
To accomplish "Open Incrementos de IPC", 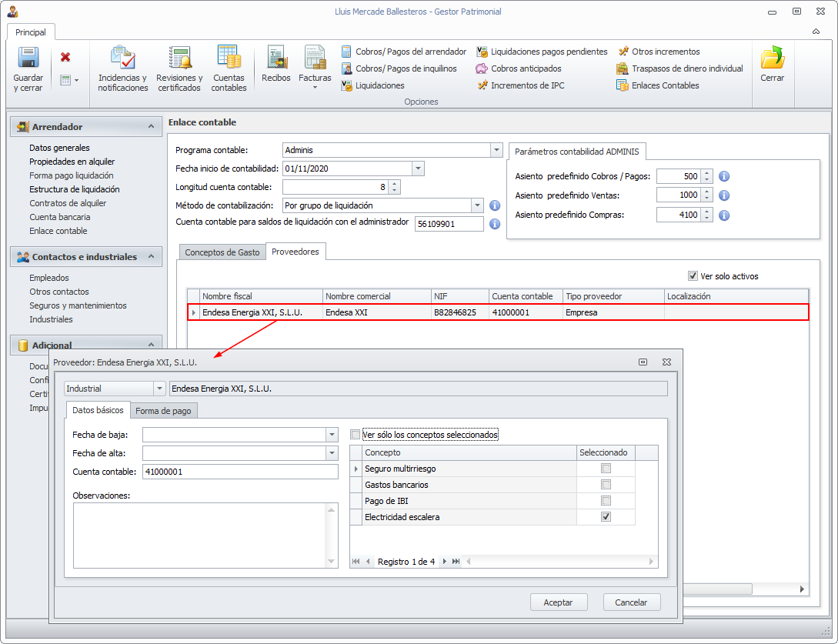I will pyautogui.click(x=520, y=85).
